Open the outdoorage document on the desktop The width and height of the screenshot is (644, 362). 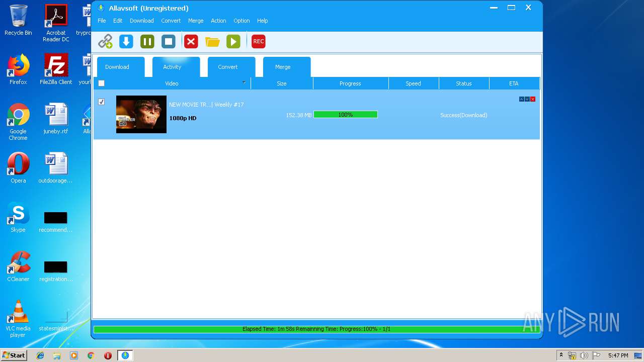[x=56, y=168]
